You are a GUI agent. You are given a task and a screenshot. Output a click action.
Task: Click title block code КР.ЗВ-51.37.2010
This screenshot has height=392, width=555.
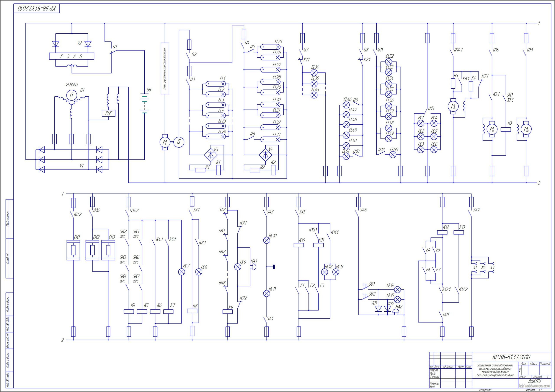point(511,357)
